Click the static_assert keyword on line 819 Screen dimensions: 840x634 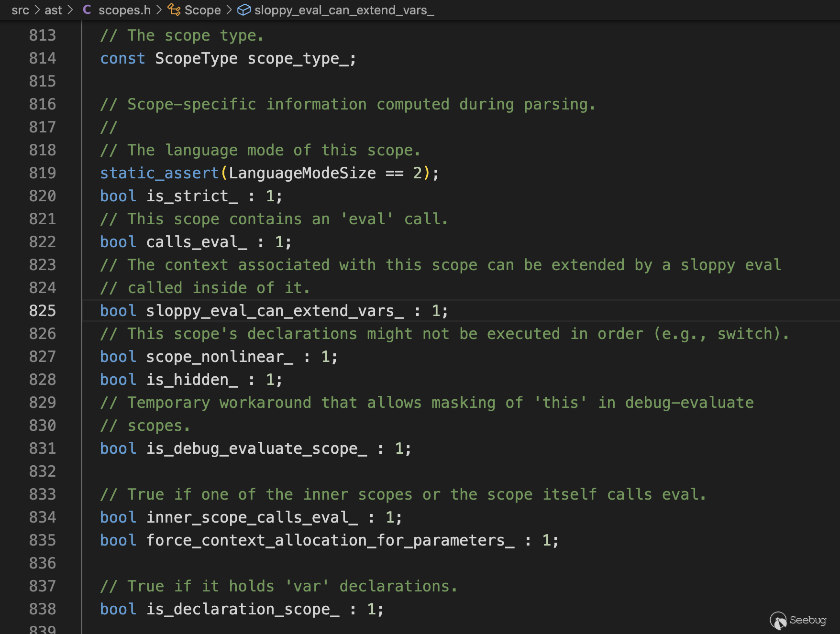point(159,173)
